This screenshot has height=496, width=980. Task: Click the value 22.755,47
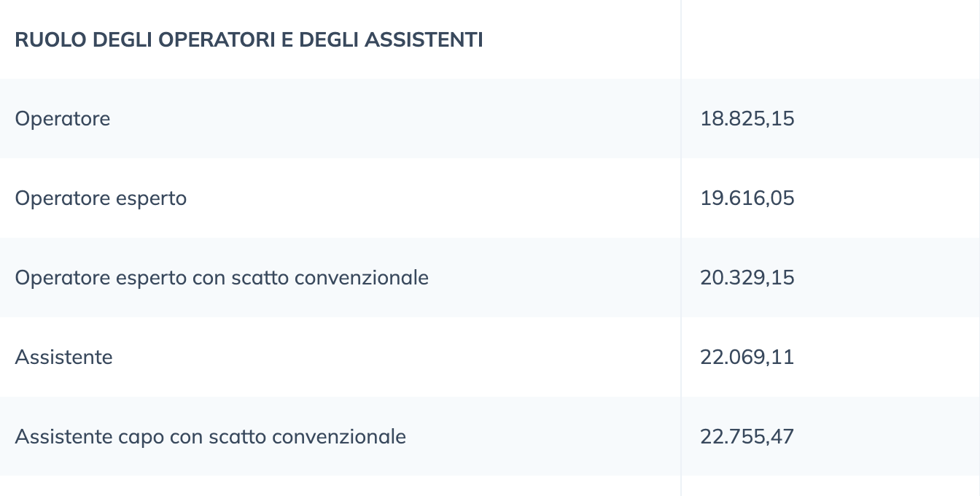click(x=747, y=437)
